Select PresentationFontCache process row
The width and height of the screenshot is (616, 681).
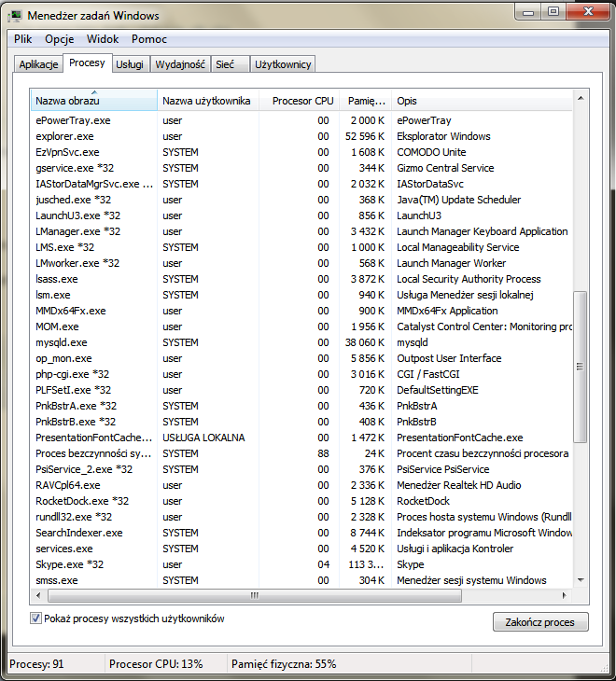(301, 438)
